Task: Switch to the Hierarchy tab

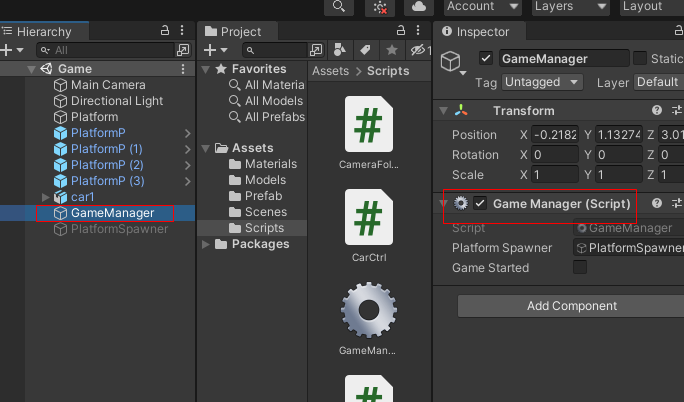Action: coord(44,31)
